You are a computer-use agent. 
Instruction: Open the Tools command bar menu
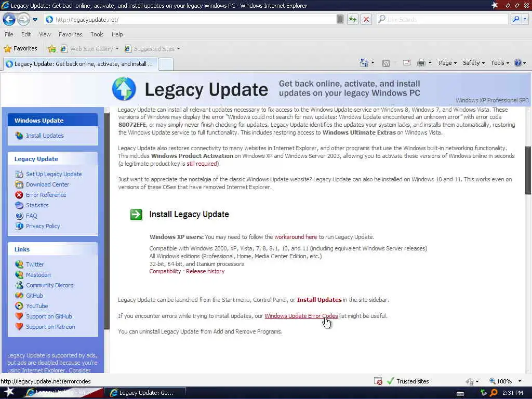[500, 63]
